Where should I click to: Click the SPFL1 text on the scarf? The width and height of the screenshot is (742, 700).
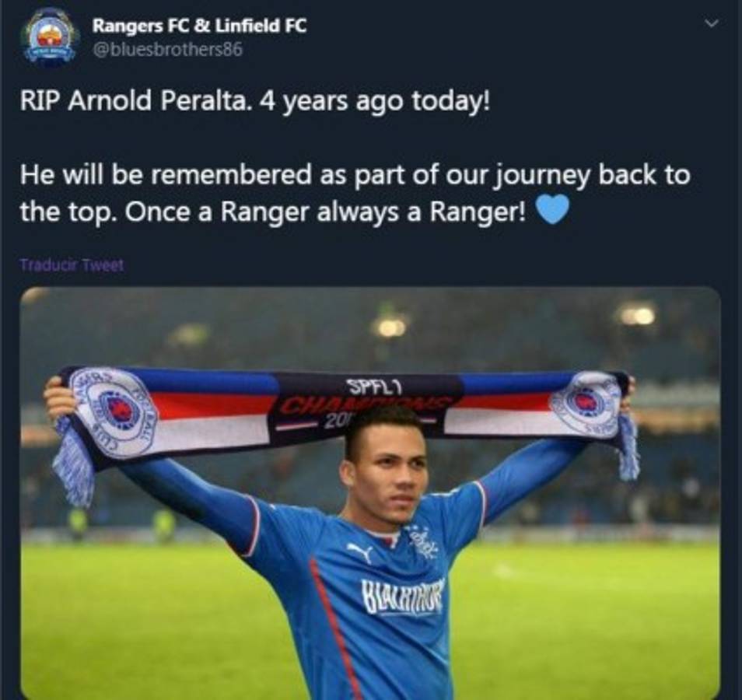coord(375,387)
